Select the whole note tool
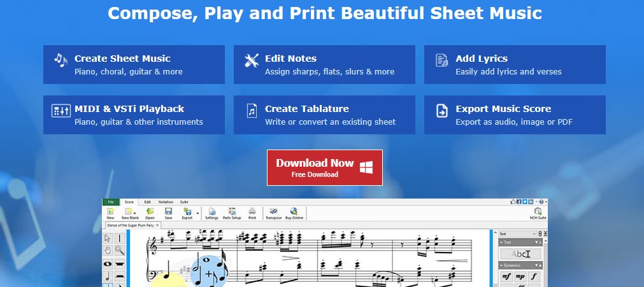The image size is (644, 287). pos(108,264)
